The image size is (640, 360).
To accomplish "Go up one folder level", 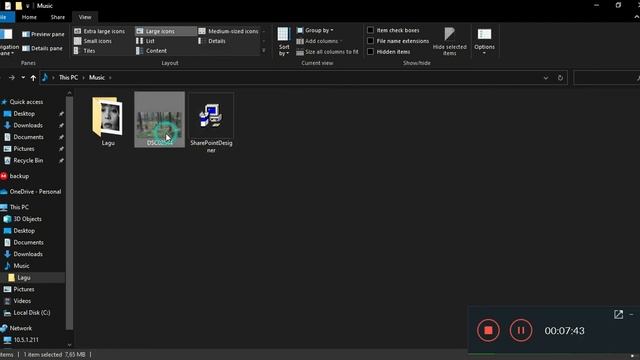I will (33, 78).
